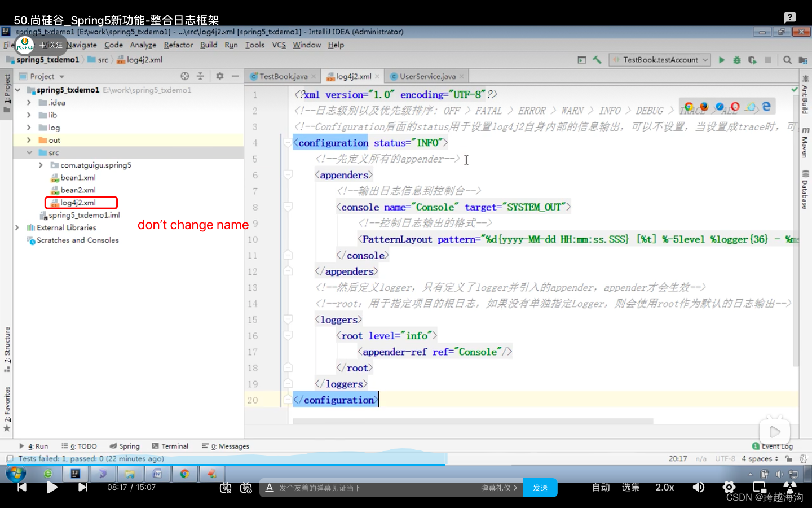Expand the out folder
812x508 pixels.
click(x=29, y=140)
